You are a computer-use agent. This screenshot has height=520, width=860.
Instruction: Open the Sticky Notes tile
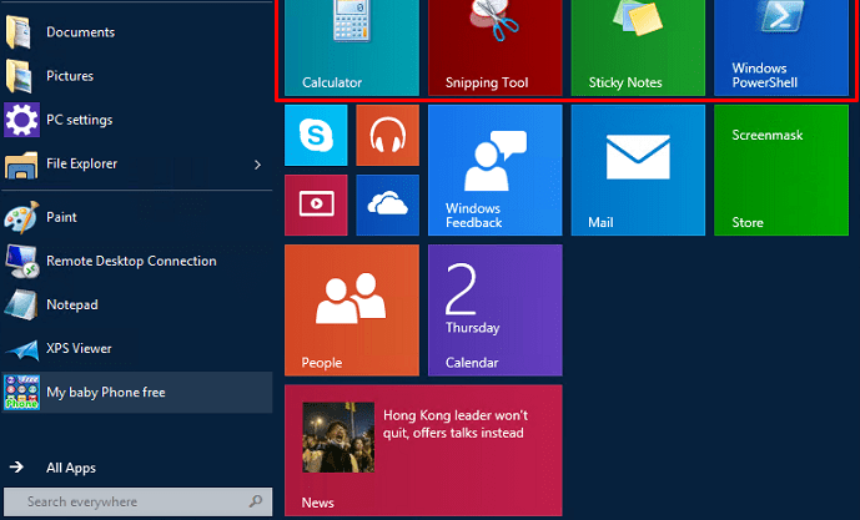click(638, 48)
